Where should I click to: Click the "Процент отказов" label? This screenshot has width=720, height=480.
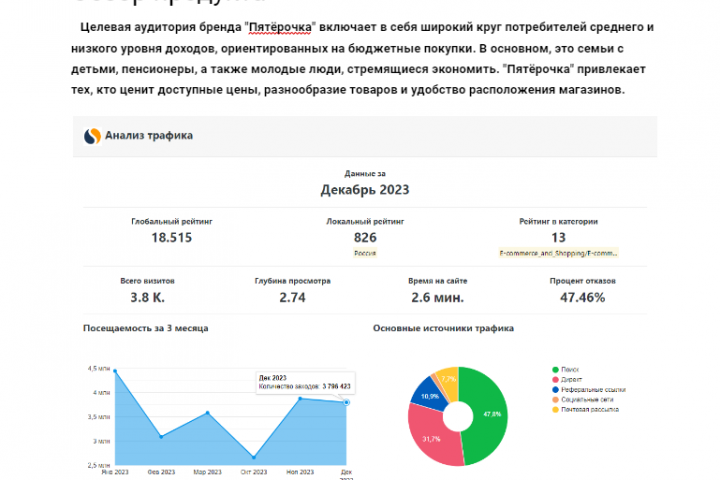coord(582,281)
